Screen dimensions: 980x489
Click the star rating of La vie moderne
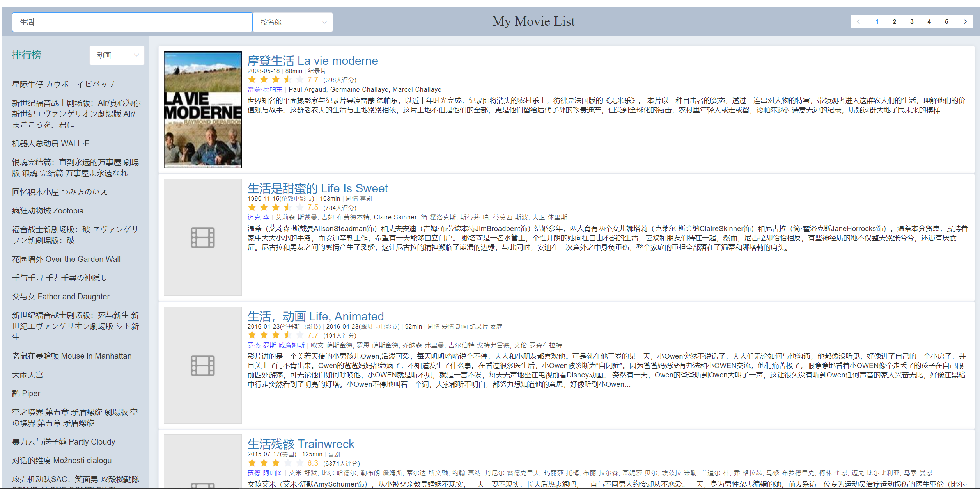point(275,80)
